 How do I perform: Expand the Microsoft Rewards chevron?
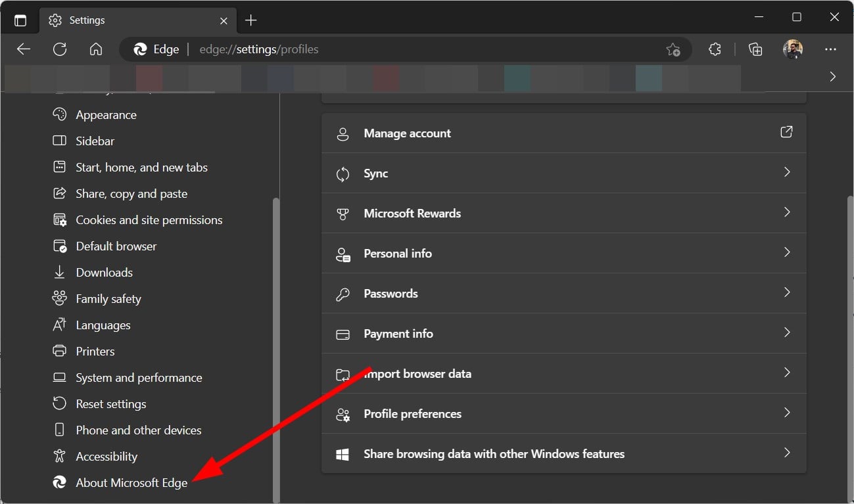pyautogui.click(x=786, y=212)
